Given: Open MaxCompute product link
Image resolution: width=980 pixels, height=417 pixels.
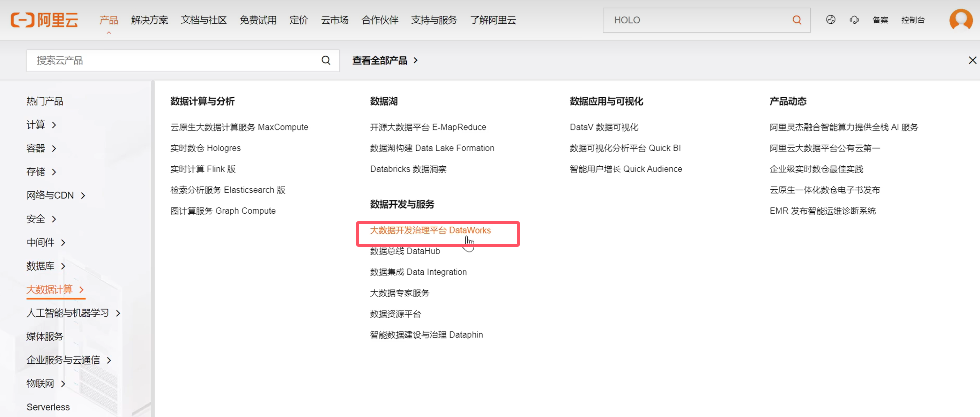Looking at the screenshot, I should 239,127.
